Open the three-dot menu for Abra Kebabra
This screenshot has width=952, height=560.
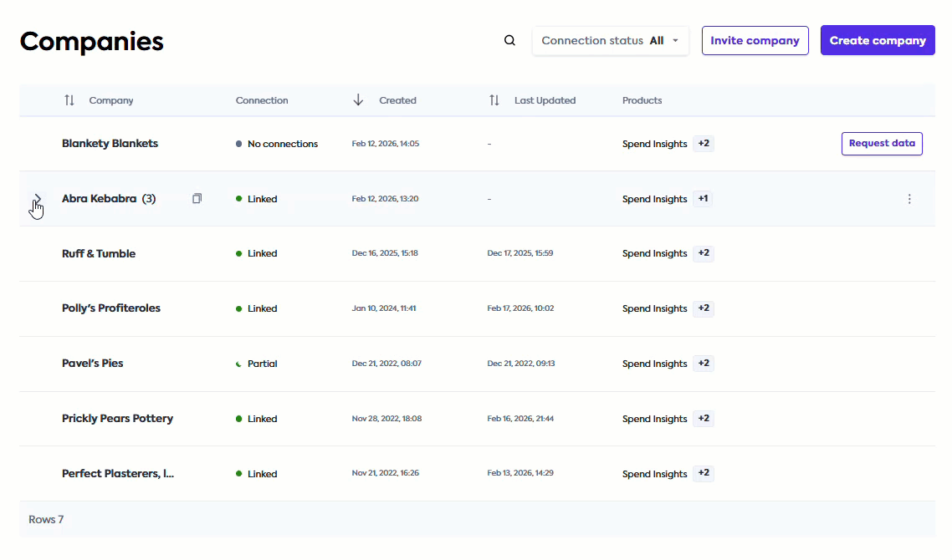[909, 199]
